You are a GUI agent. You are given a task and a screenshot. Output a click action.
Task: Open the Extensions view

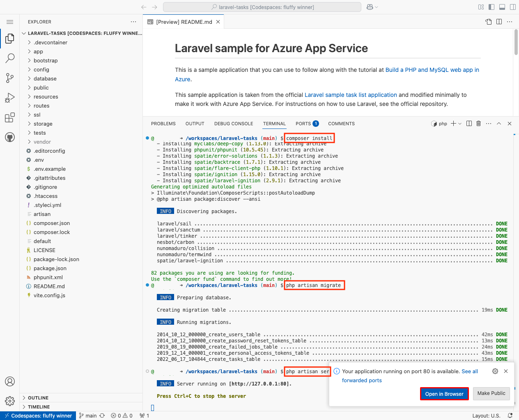[x=10, y=117]
